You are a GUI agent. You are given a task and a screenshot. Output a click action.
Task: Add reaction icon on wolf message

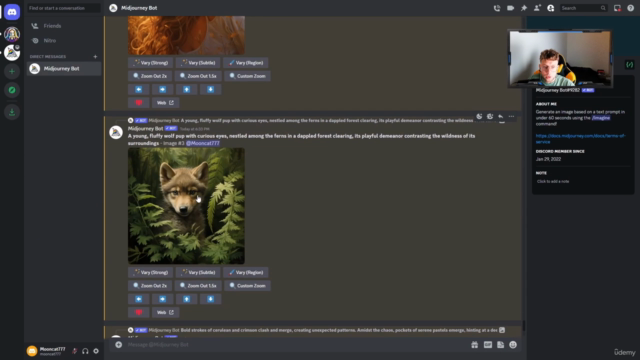pyautogui.click(x=479, y=116)
